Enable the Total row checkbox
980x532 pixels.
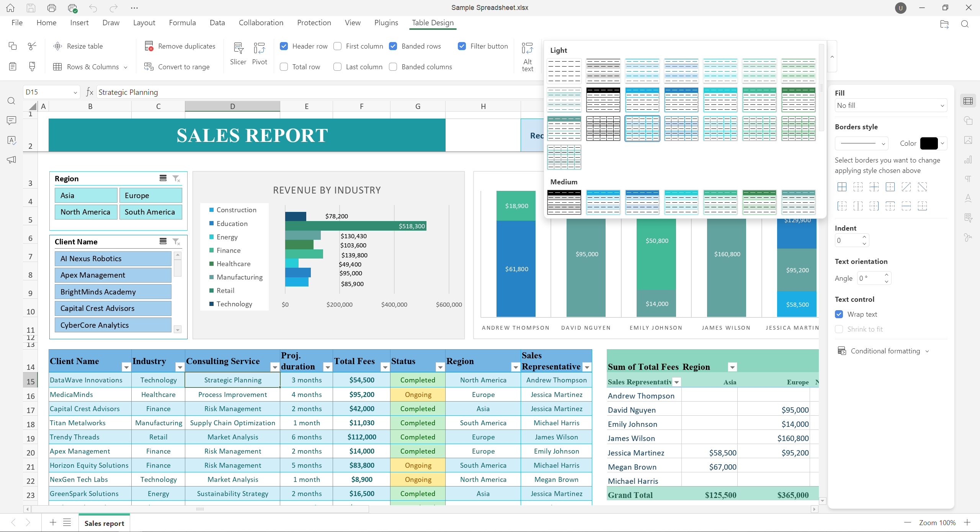284,67
